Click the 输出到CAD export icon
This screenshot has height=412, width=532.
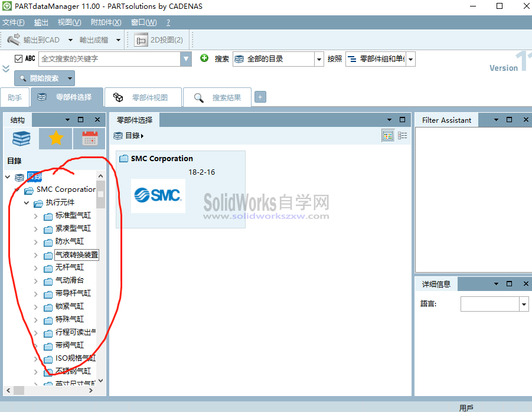click(14, 40)
